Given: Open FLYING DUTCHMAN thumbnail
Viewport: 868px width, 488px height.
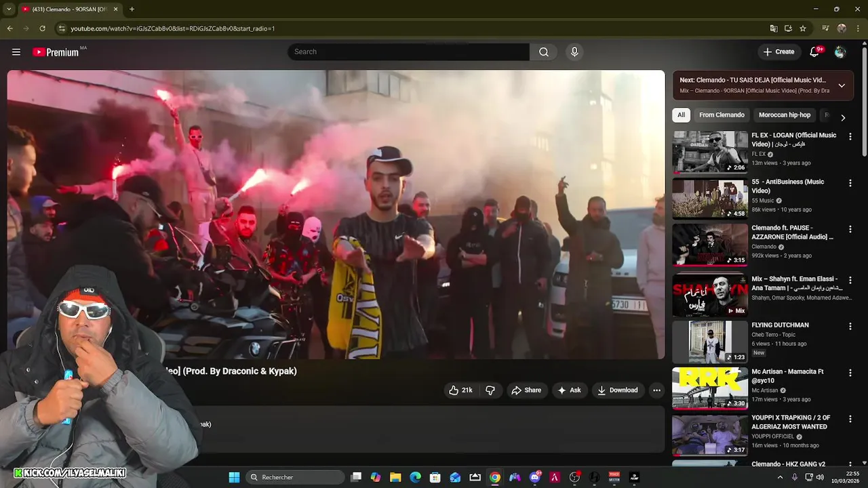Looking at the screenshot, I should tap(710, 342).
